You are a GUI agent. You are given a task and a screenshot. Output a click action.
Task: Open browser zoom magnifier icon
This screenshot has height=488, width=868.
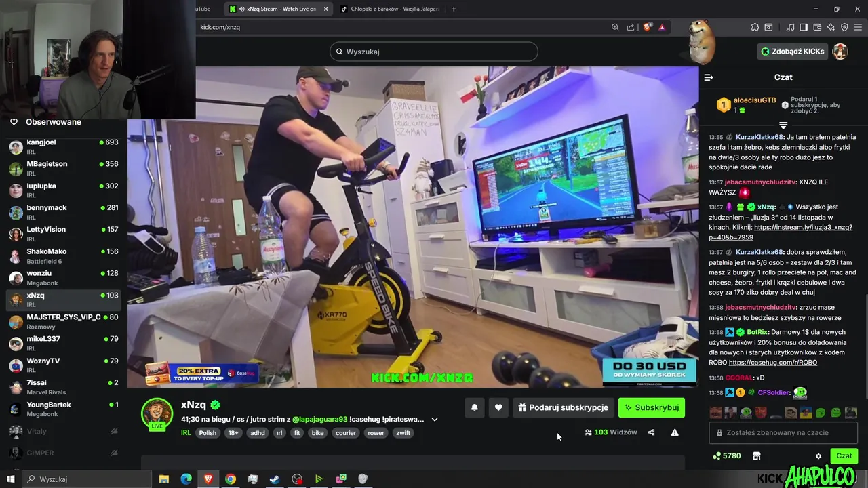click(x=615, y=27)
